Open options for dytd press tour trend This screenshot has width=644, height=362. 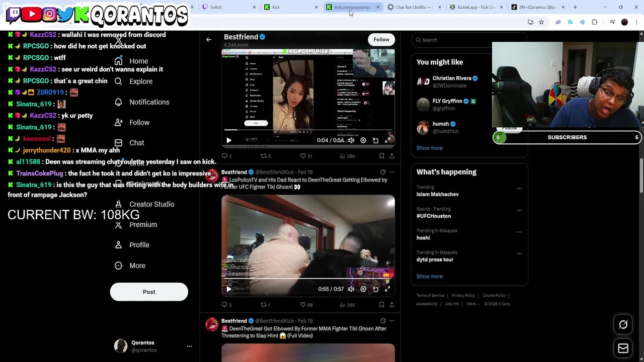click(x=519, y=254)
